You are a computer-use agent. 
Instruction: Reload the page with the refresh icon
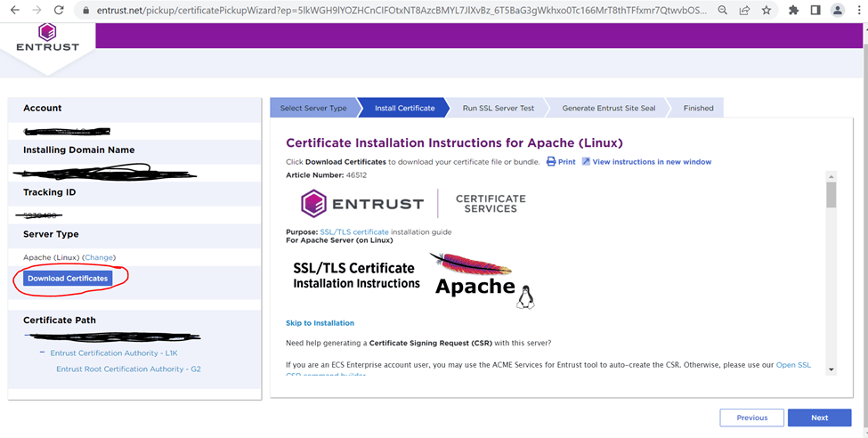[58, 11]
